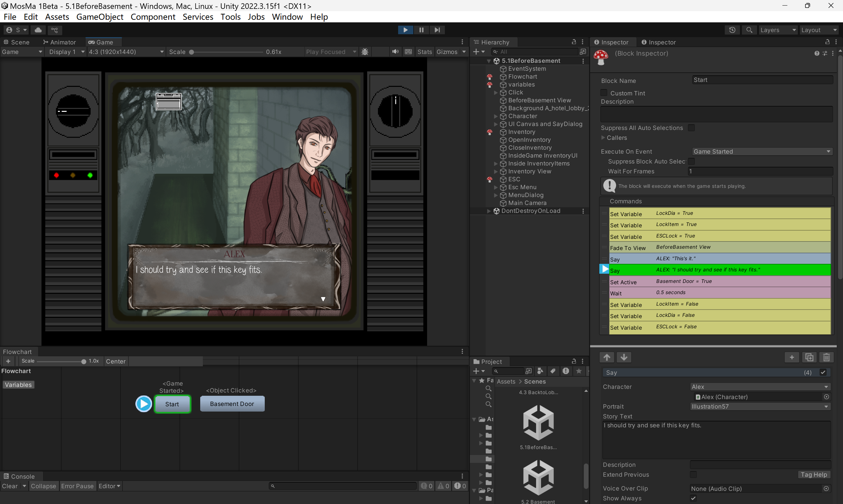
Task: Click the Console warning count toggle
Action: pyautogui.click(x=443, y=486)
